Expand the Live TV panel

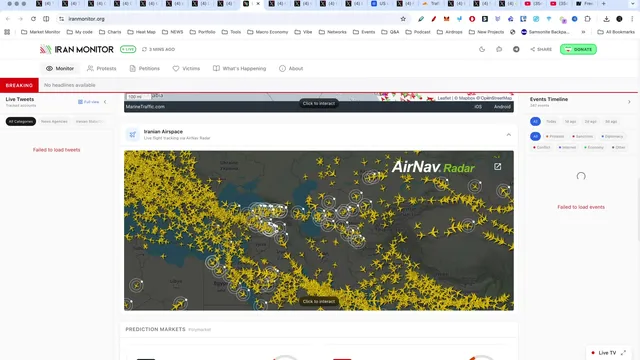point(623,353)
